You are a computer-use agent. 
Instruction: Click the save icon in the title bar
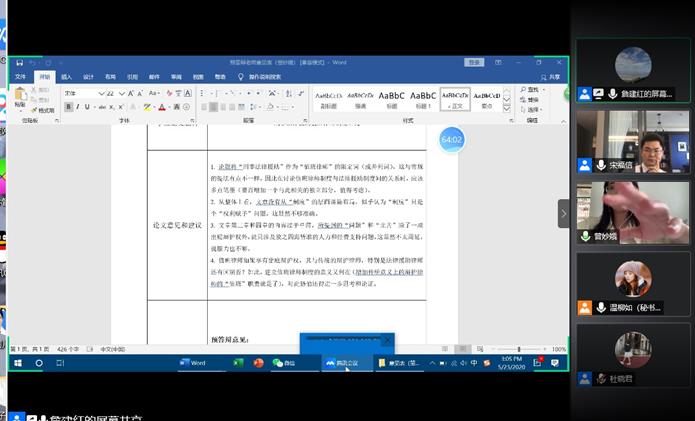[19, 62]
